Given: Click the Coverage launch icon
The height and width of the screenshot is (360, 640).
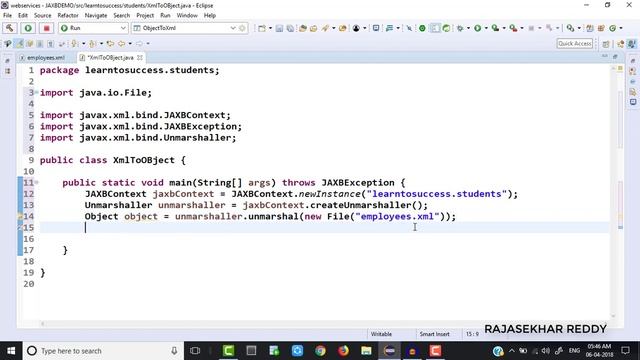Looking at the screenshot, I should click(x=495, y=28).
